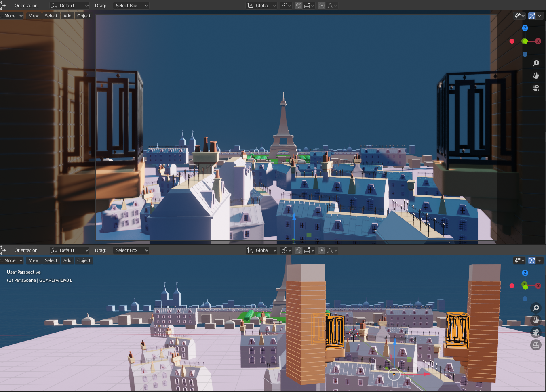Click Z axis on bottom viewport gizmo
Image resolution: width=546 pixels, height=392 pixels.
(x=525, y=273)
